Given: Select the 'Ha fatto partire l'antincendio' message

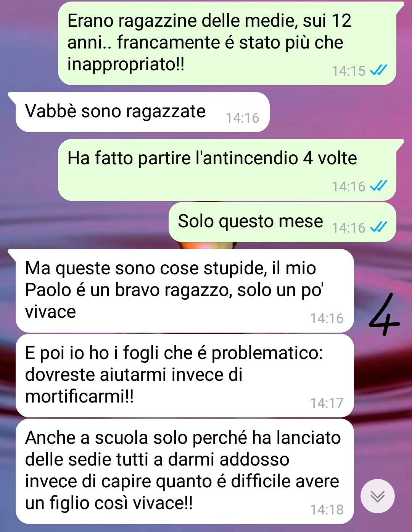Looking at the screenshot, I should [227, 170].
